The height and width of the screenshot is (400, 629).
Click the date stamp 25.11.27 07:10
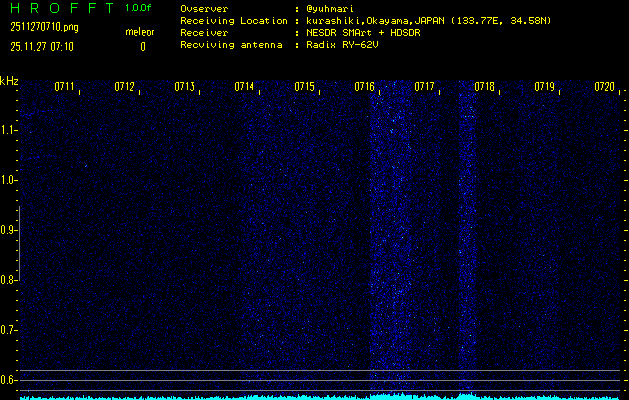42,47
